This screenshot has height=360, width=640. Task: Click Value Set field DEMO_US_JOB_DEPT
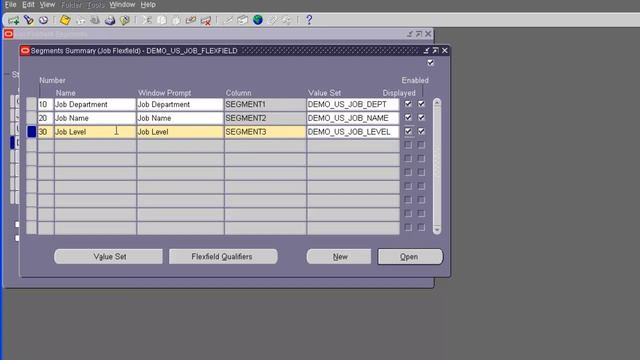click(x=353, y=104)
